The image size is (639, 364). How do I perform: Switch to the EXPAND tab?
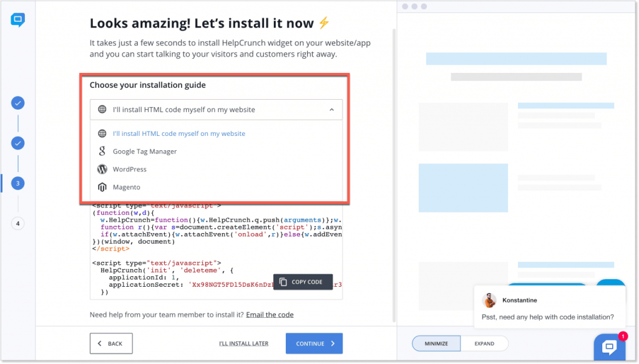tap(485, 343)
